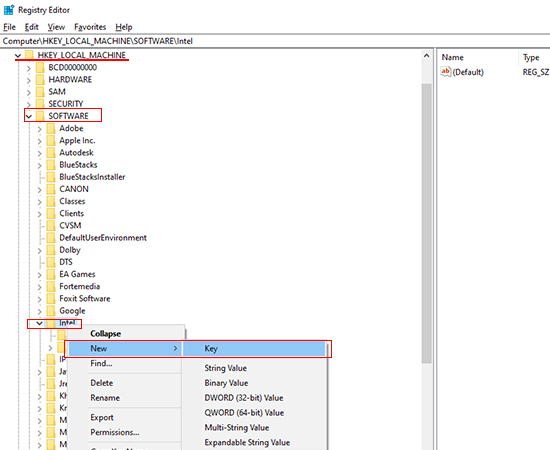
Task: Collapse the Intel key chevron
Action: (39, 323)
